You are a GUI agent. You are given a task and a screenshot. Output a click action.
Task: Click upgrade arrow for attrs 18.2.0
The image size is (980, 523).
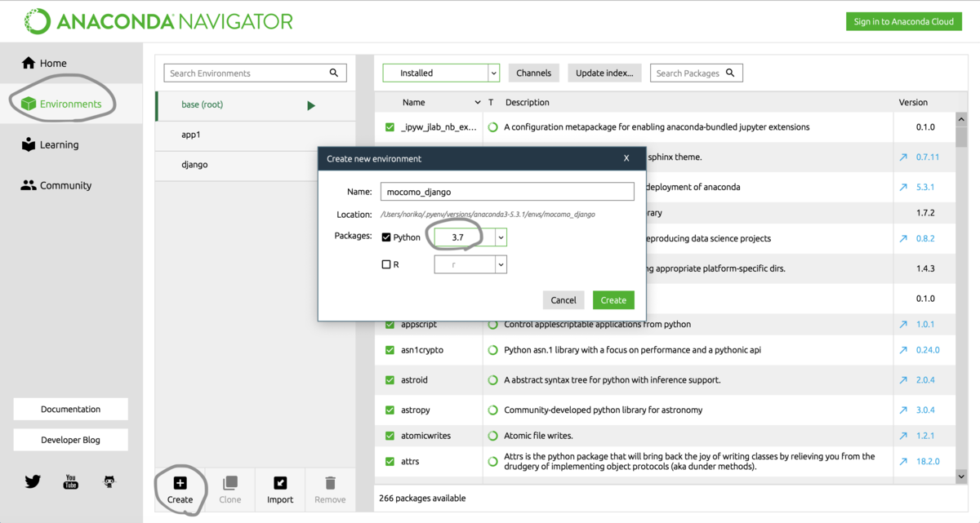(x=903, y=461)
